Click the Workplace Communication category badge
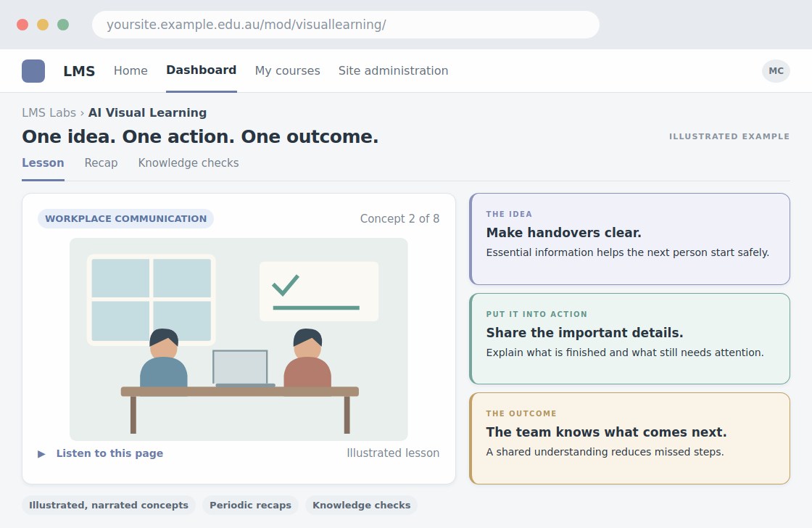 point(126,218)
